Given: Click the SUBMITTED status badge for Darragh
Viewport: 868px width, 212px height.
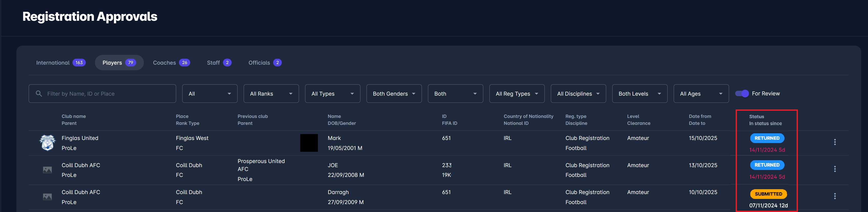Looking at the screenshot, I should pos(768,194).
